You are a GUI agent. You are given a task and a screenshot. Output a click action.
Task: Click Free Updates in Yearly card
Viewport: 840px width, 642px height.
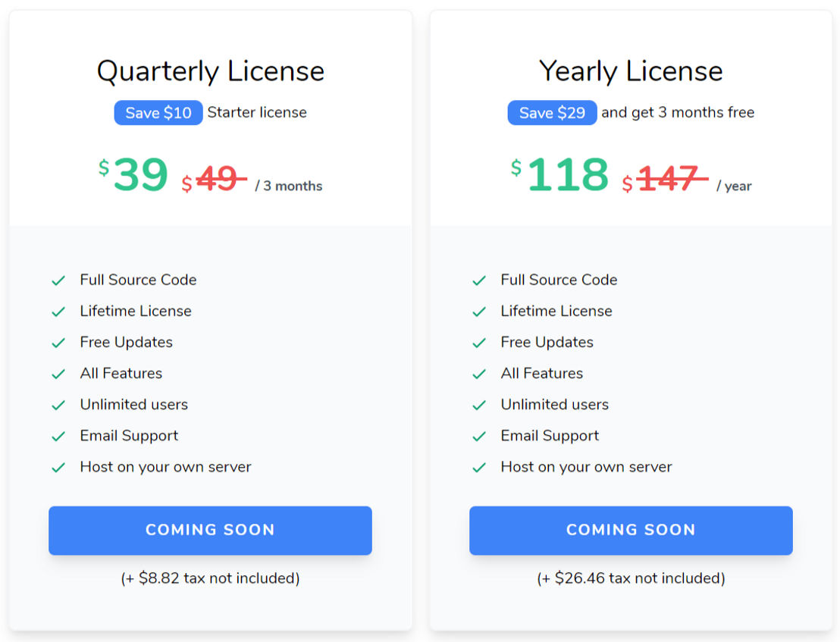click(547, 342)
